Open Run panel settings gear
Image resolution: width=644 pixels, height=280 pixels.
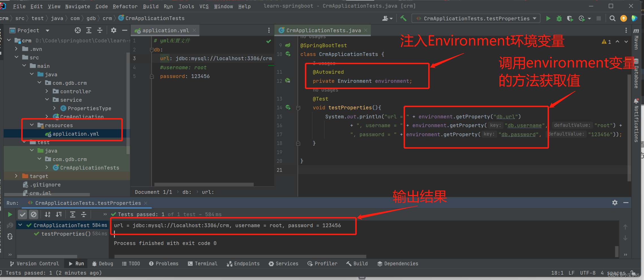click(x=615, y=203)
